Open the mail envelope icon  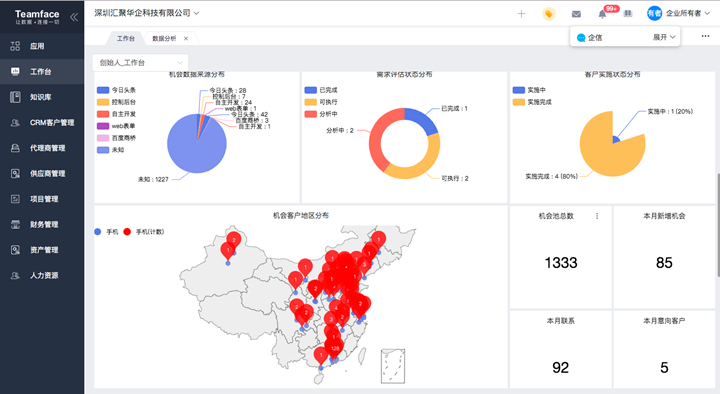click(576, 14)
